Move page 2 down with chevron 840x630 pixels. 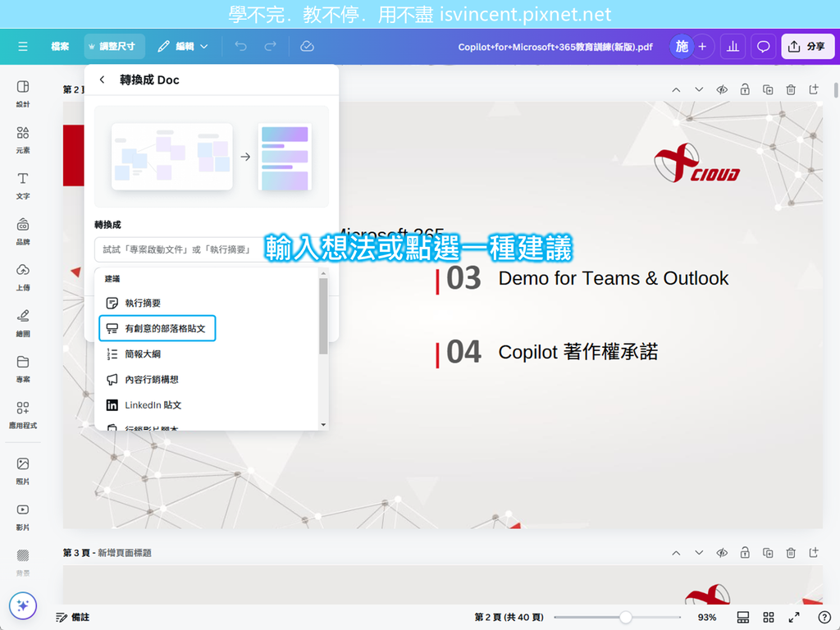point(699,89)
